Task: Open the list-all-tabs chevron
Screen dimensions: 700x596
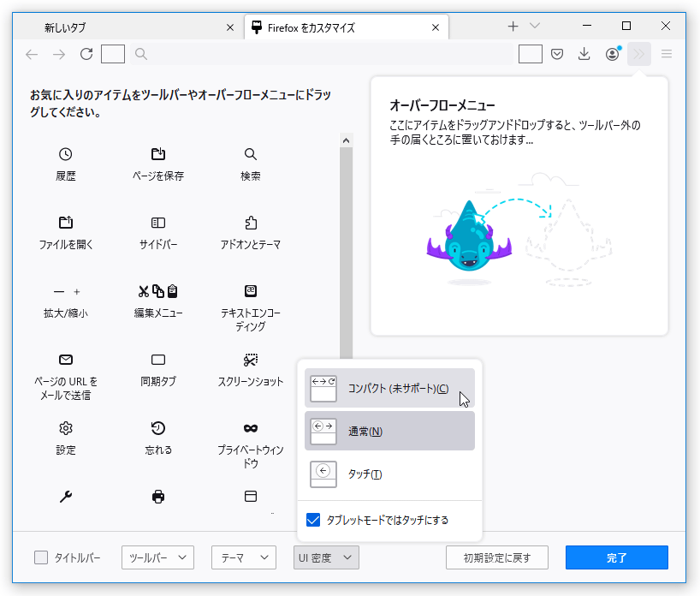Action: [535, 26]
